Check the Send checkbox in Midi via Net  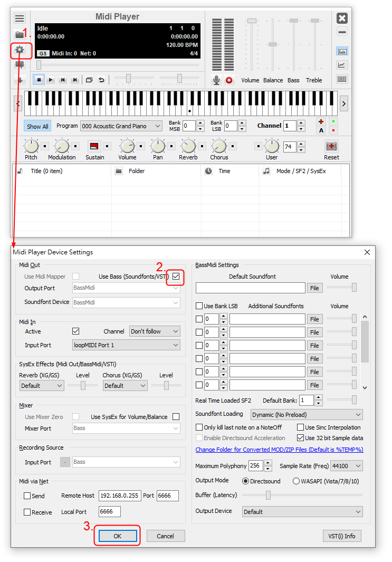(27, 496)
